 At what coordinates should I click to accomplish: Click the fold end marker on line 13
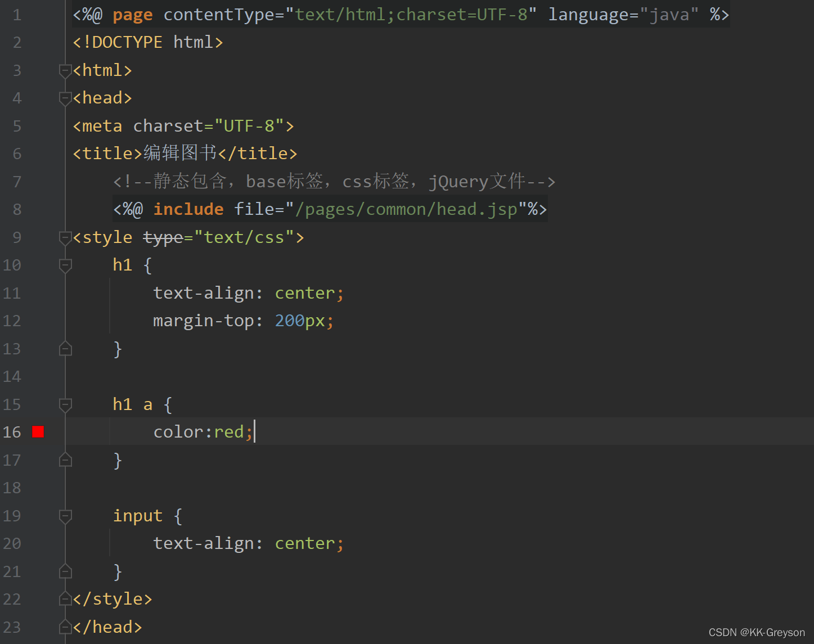tap(65, 349)
